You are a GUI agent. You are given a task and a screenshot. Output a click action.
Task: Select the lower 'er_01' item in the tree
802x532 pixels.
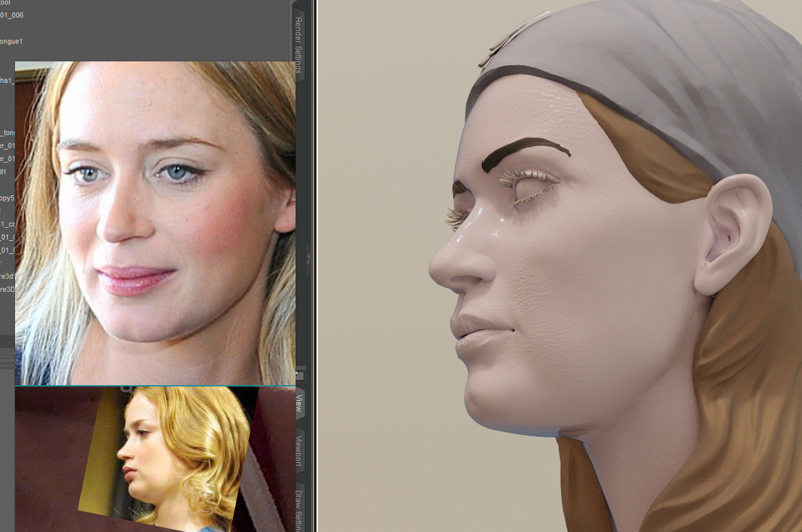pyautogui.click(x=8, y=159)
